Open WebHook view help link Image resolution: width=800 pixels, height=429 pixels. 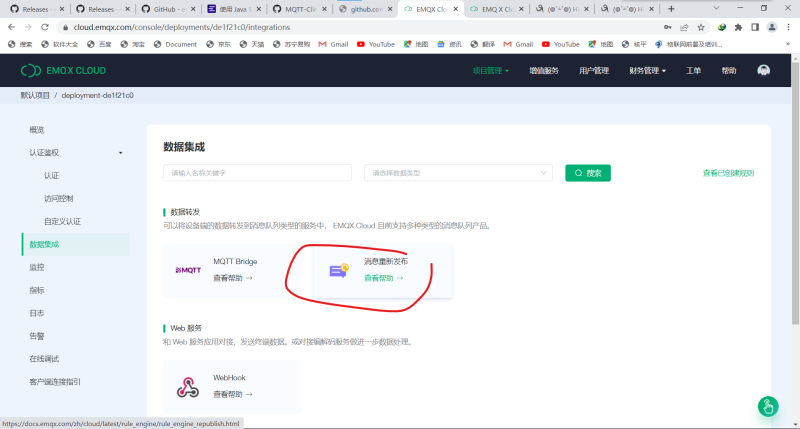coord(233,394)
